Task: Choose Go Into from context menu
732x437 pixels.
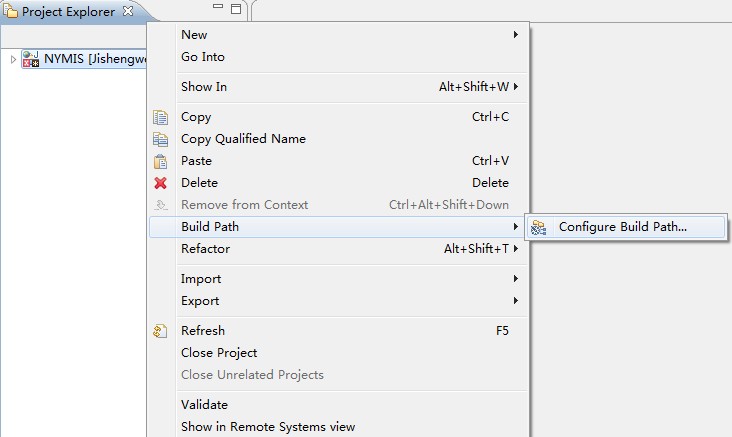Action: [x=203, y=57]
